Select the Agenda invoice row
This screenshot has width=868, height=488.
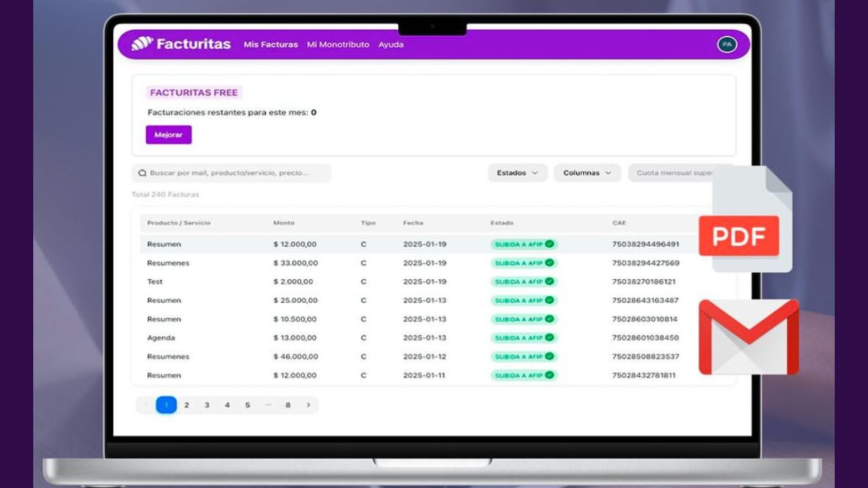(x=161, y=338)
